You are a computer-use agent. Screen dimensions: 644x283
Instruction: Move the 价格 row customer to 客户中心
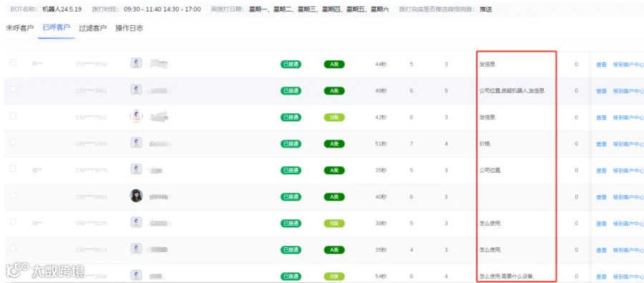(x=628, y=145)
